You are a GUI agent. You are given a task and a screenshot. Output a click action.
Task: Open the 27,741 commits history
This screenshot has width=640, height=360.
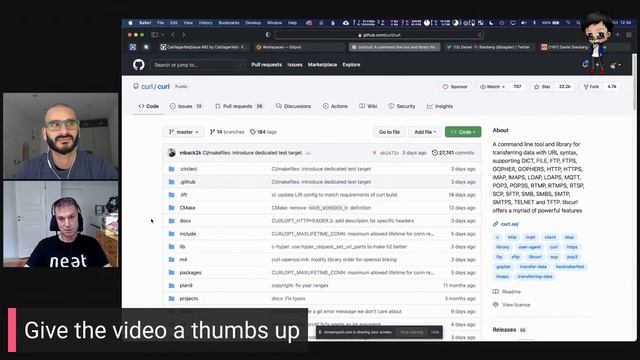click(x=453, y=153)
